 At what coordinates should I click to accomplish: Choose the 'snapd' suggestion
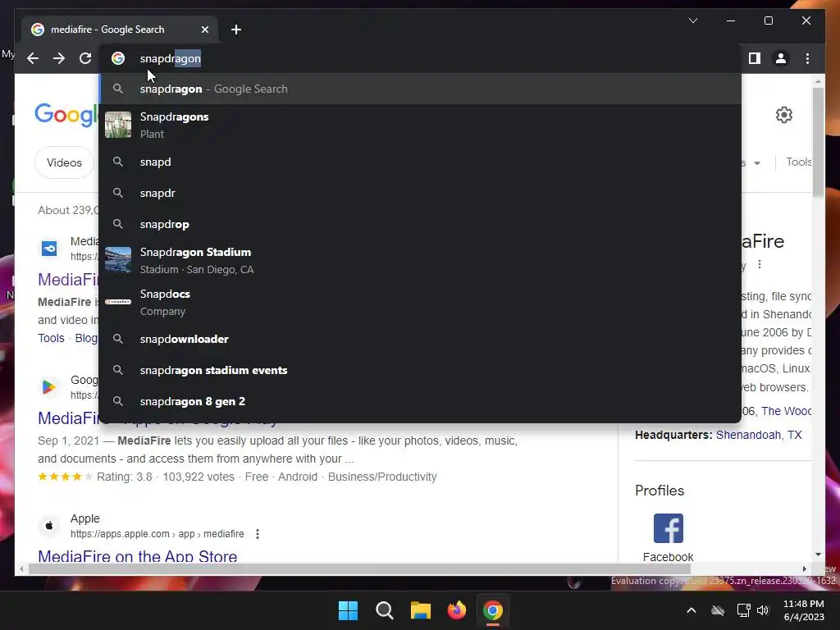(x=421, y=162)
